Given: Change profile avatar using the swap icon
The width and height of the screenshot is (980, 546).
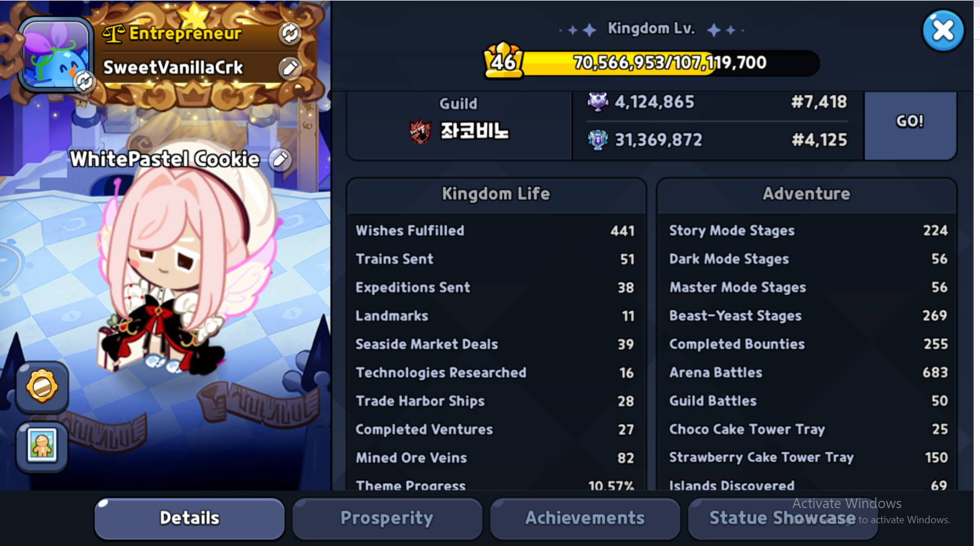Looking at the screenshot, I should pyautogui.click(x=84, y=81).
